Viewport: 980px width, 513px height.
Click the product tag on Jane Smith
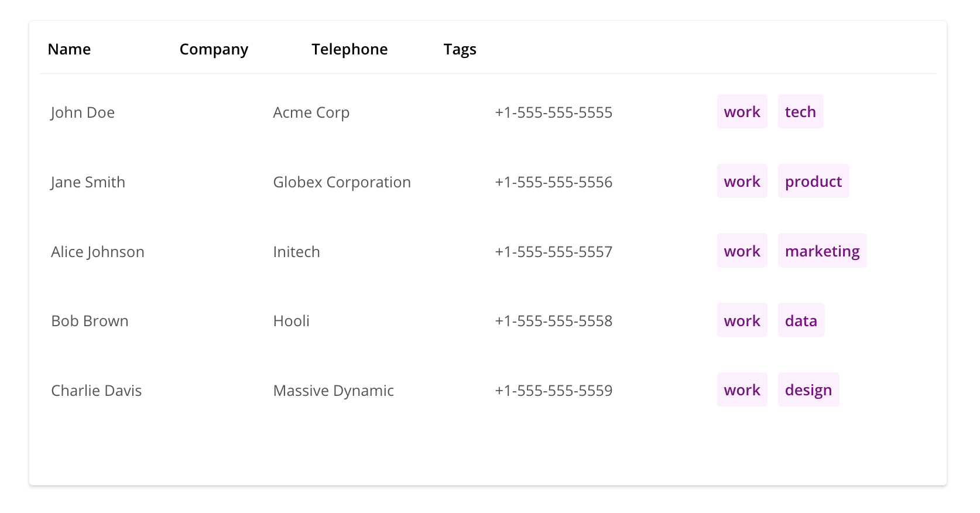tap(813, 182)
